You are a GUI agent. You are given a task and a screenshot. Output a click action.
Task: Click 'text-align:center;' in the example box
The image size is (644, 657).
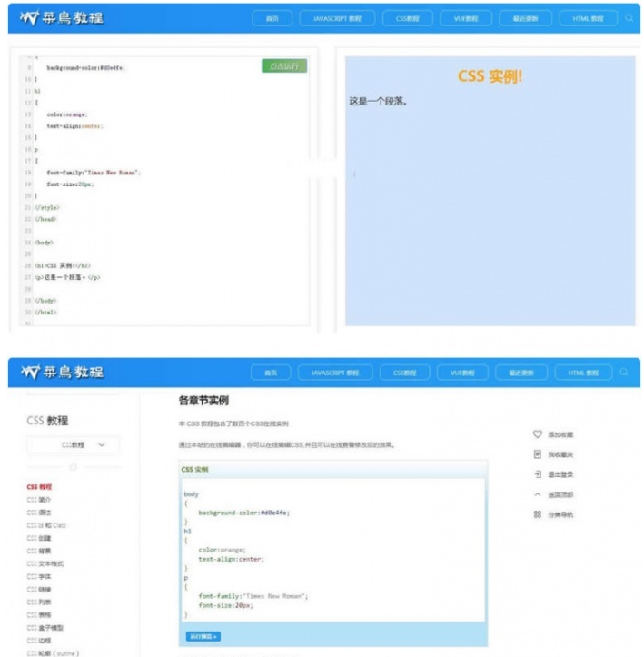click(231, 559)
